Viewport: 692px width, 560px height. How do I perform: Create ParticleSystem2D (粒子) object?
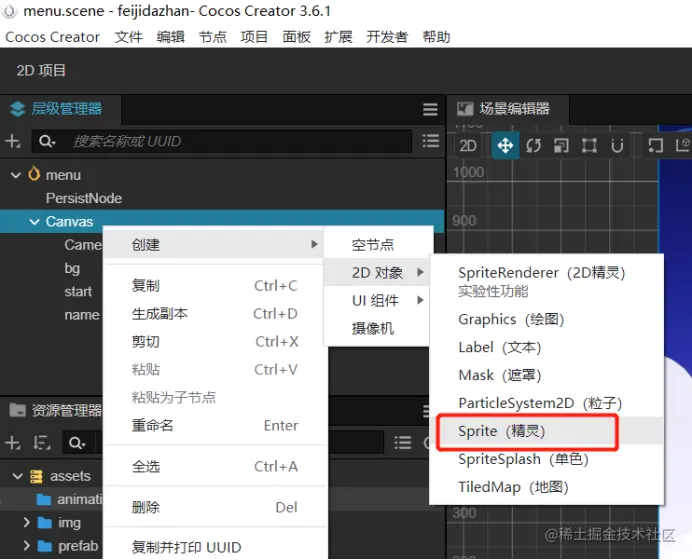[x=546, y=403]
